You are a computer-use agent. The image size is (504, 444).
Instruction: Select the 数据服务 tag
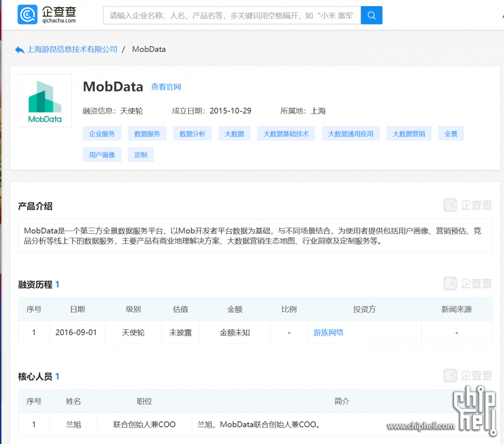[147, 134]
